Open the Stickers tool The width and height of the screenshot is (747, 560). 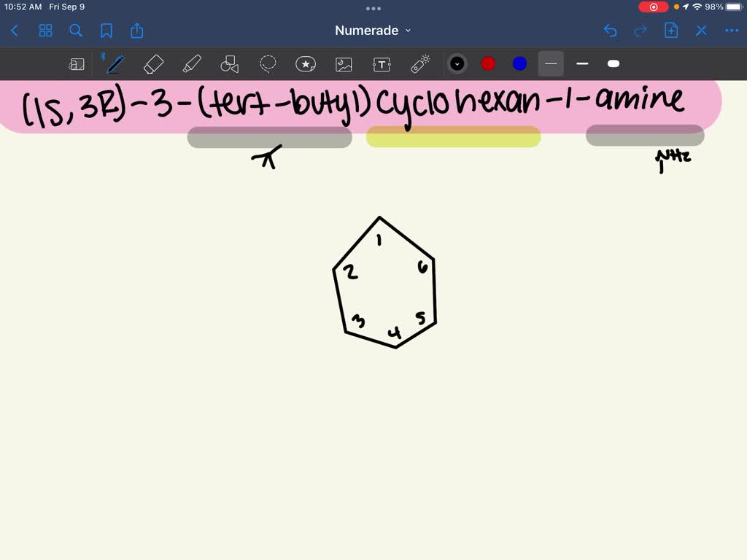(306, 64)
